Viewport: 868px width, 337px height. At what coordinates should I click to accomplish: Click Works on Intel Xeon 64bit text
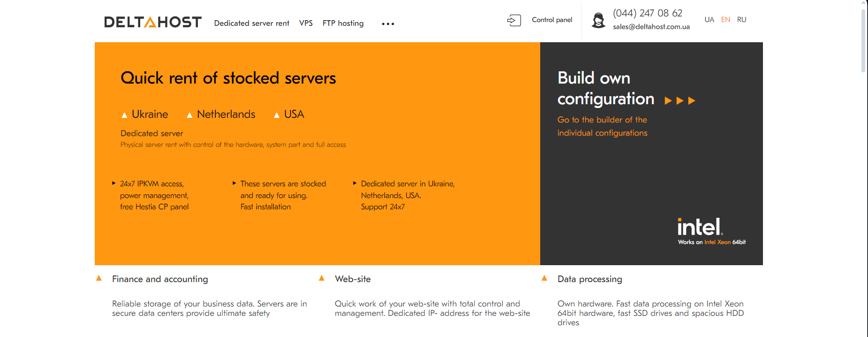tap(711, 242)
